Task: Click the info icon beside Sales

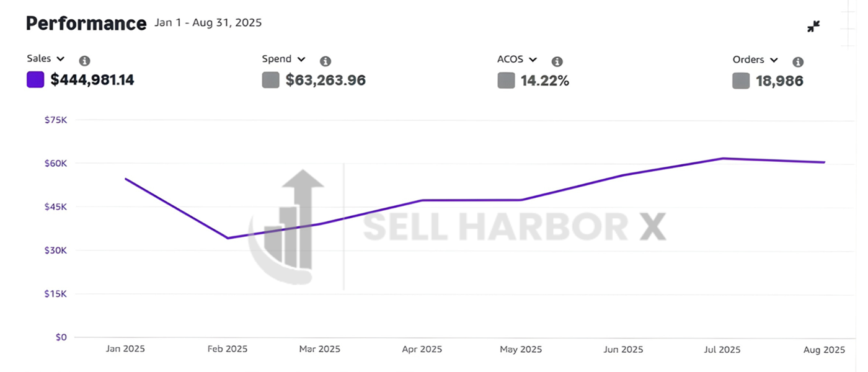Action: click(85, 61)
